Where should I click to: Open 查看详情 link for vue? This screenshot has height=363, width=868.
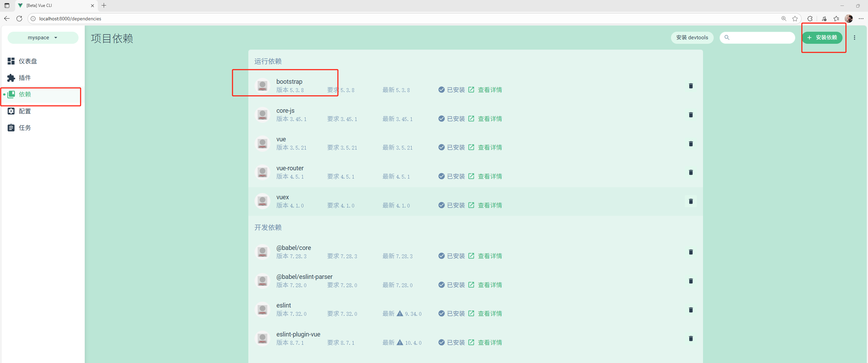[x=485, y=148]
